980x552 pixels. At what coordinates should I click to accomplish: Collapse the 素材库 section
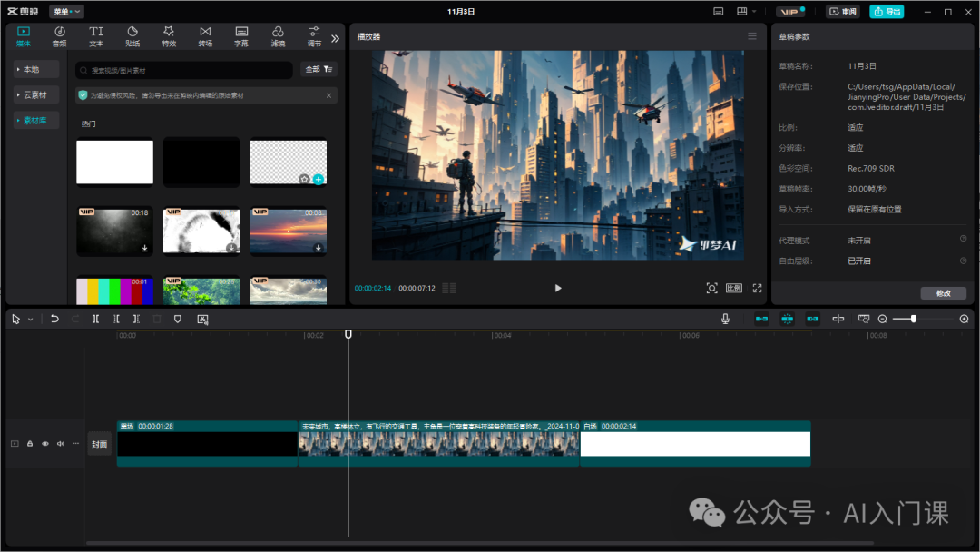tap(36, 121)
